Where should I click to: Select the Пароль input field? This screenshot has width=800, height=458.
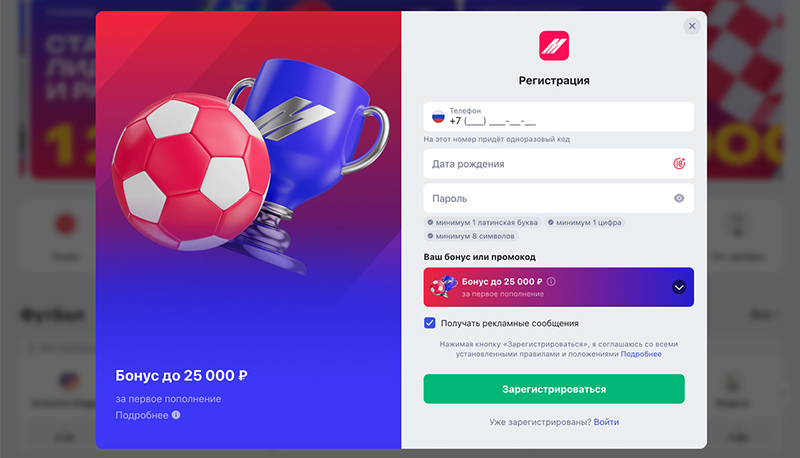[559, 198]
